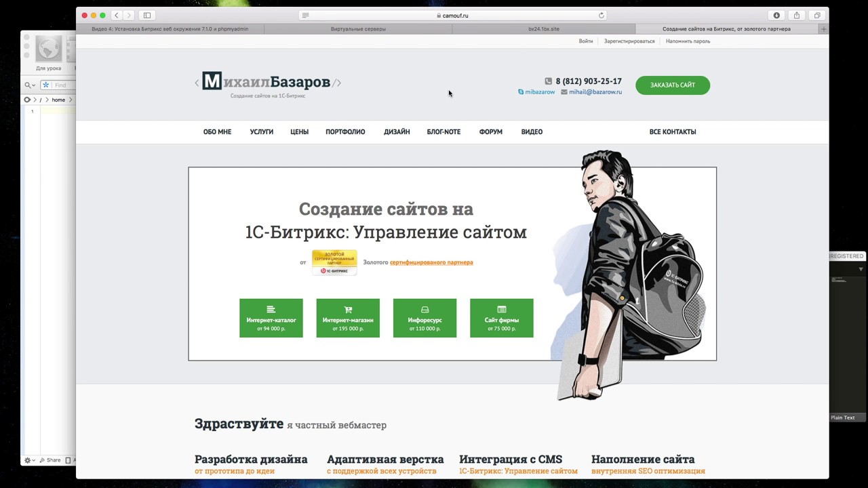Select the Сайт фирмы от 75 000 р. tile
Screen dimensions: 868x488
pos(502,318)
